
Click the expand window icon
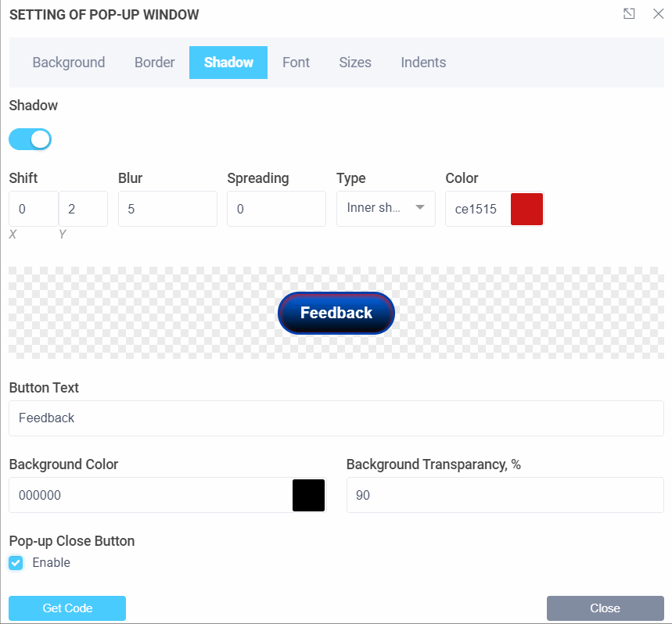629,14
